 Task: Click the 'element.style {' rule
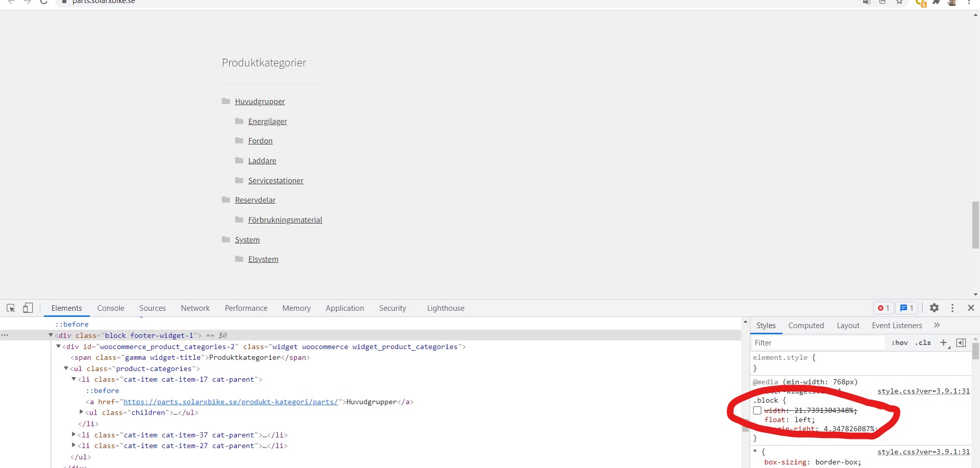[784, 357]
